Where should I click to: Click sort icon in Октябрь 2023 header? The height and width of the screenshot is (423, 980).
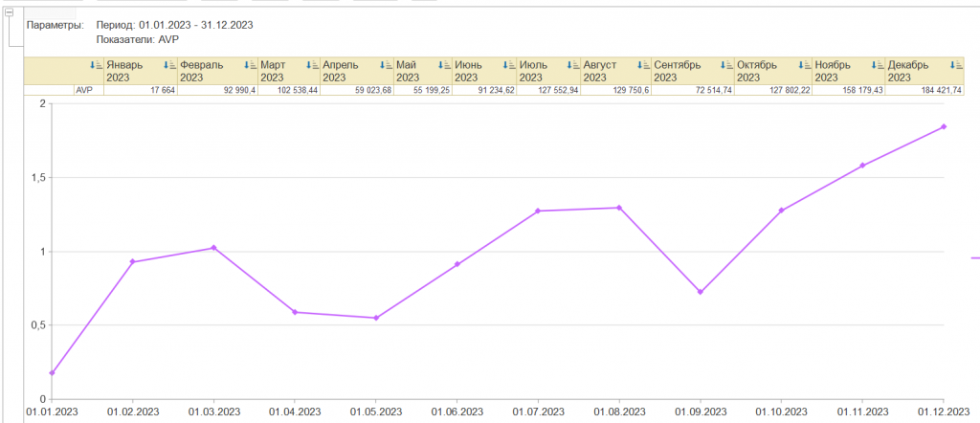coord(804,65)
